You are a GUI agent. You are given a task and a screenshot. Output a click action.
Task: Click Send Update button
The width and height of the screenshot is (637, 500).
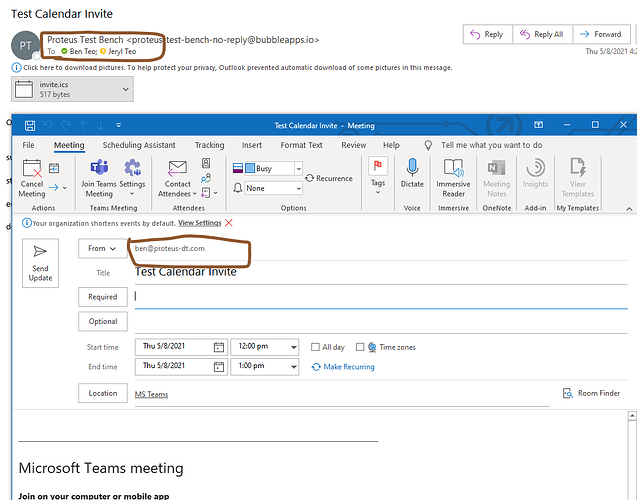pyautogui.click(x=40, y=263)
